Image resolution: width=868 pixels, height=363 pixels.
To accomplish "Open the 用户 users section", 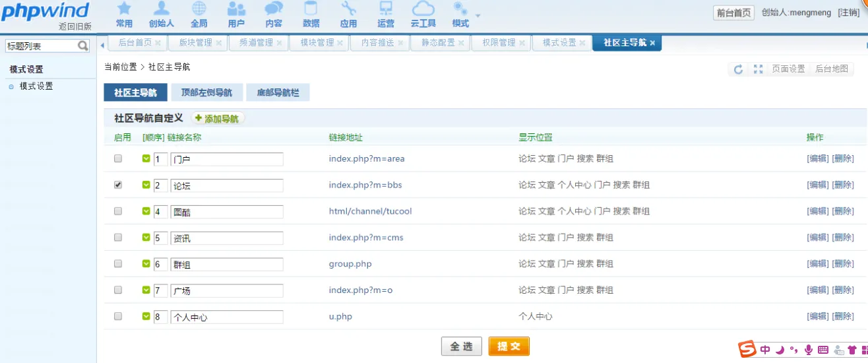I will pos(236,15).
